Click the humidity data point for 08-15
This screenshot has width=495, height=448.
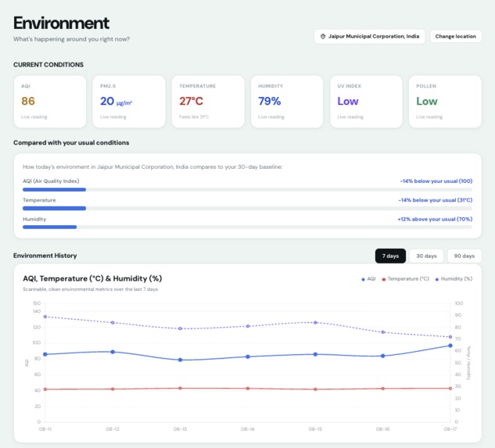(315, 323)
